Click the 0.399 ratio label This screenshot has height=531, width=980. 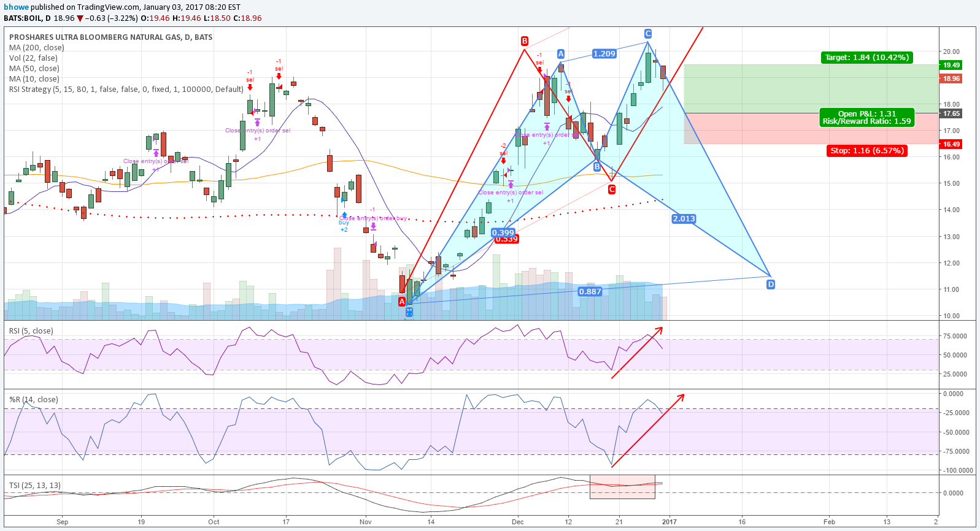503,232
